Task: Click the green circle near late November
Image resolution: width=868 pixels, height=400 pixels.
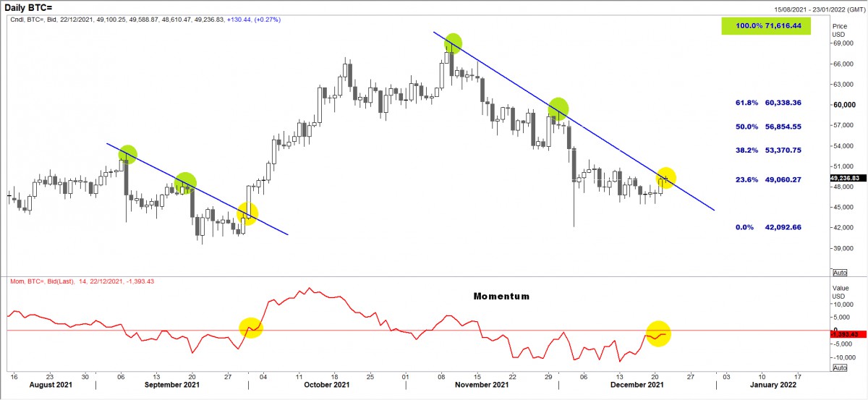Action: pos(558,108)
